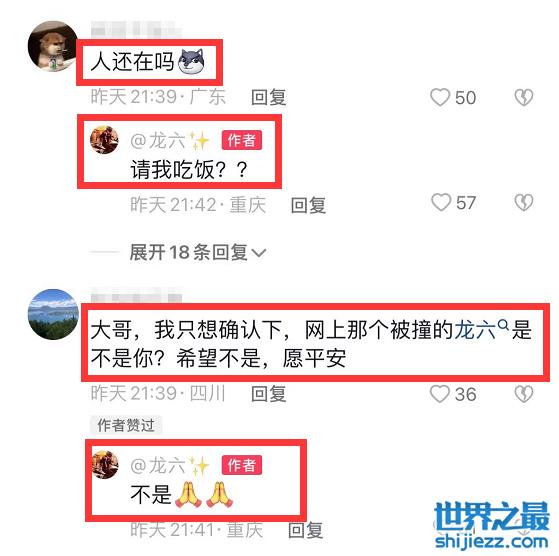559x556 pixels.
Task: Dislike the 请我吃饭 reply
Action: click(x=524, y=202)
